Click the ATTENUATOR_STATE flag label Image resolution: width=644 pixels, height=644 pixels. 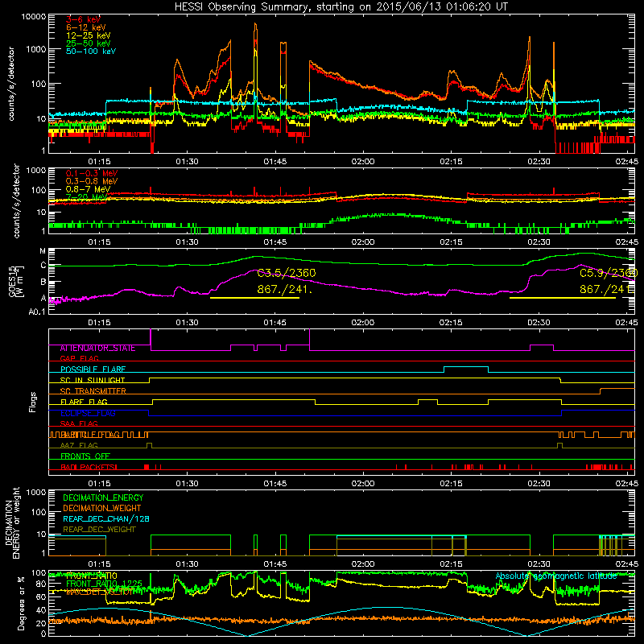97,349
